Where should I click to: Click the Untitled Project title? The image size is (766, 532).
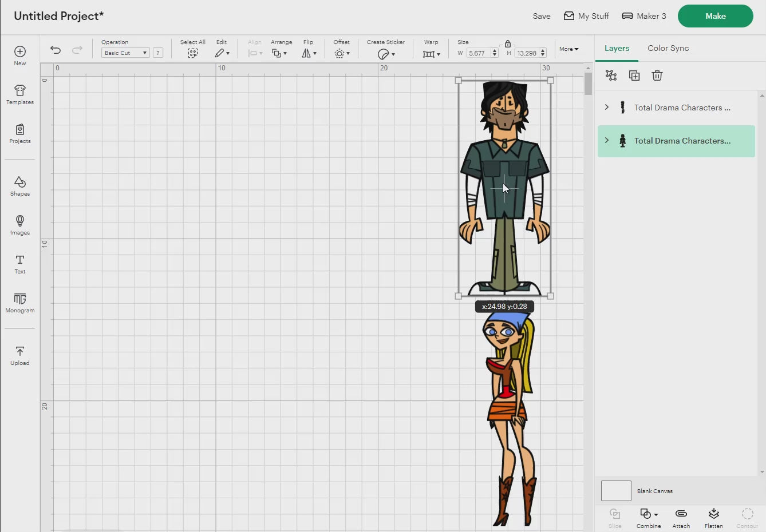tap(59, 16)
